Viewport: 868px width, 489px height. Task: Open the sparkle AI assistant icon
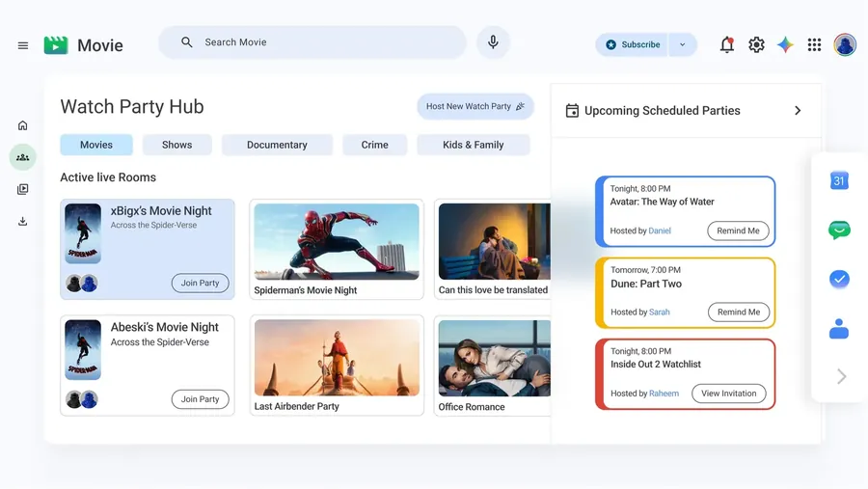[785, 44]
